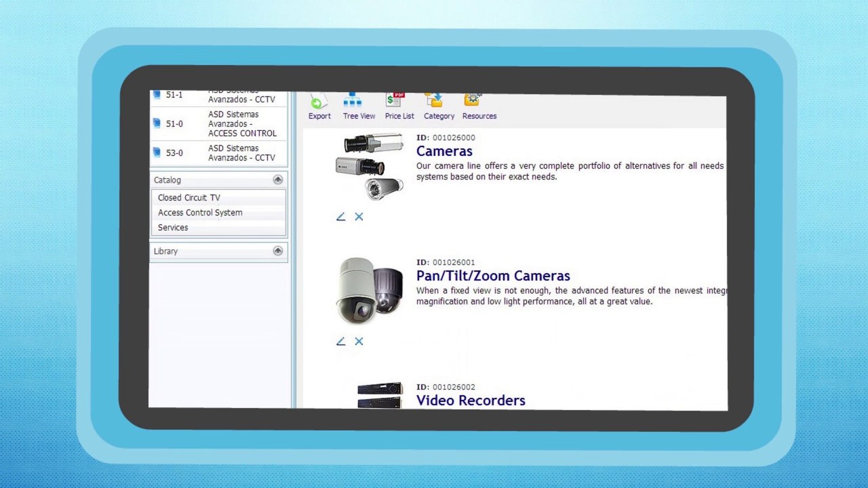Screen dimensions: 868x488
Task: Delete the Cameras category with X icon
Action: tap(359, 217)
